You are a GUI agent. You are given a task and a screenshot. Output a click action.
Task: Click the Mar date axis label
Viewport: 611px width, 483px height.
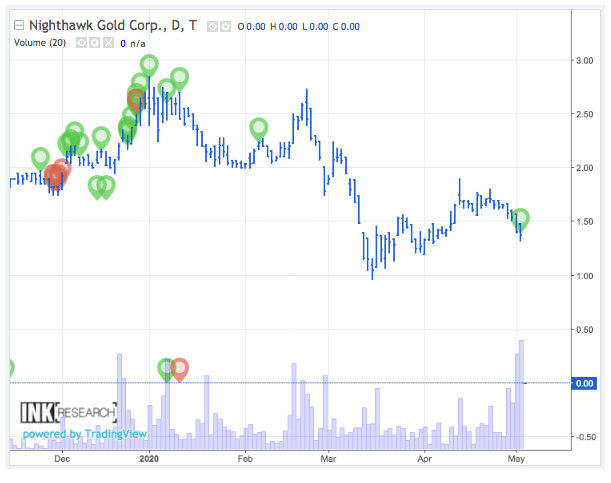click(328, 459)
